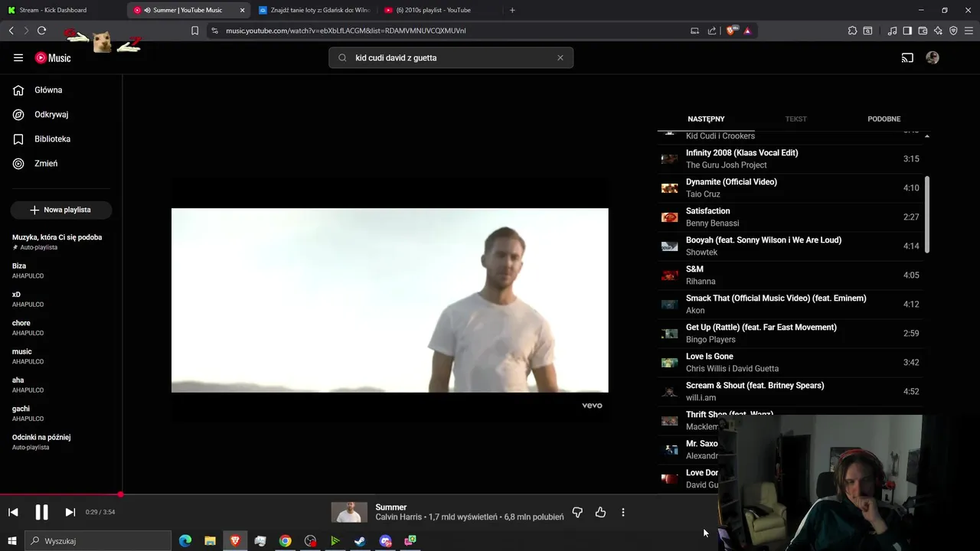Bookmark this page
Image resolution: width=980 pixels, height=551 pixels.
[x=194, y=31]
